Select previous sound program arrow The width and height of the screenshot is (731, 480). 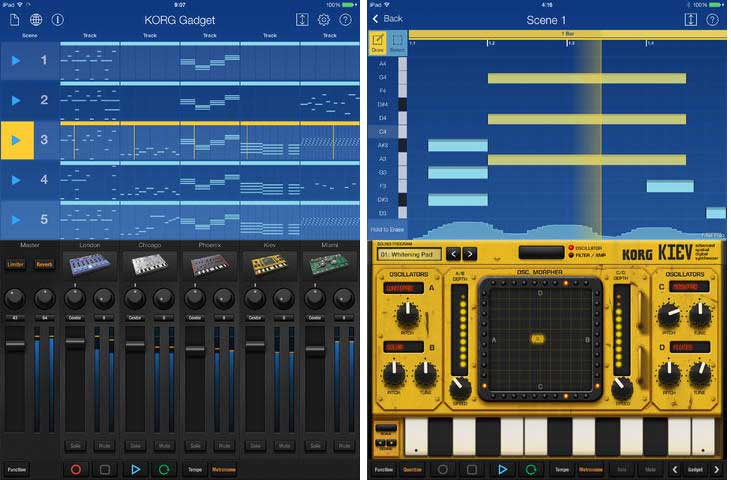[x=453, y=254]
